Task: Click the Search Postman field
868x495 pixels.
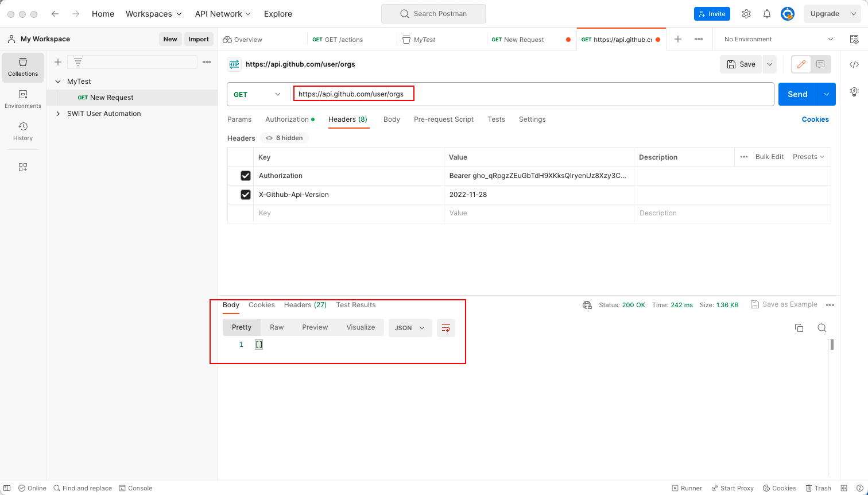Action: tap(433, 14)
